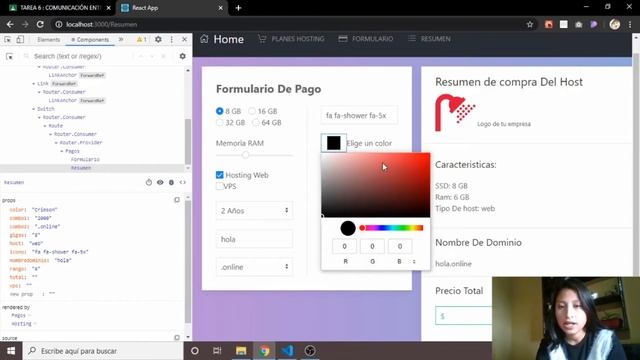Select the 32 GB radio option

[220, 122]
